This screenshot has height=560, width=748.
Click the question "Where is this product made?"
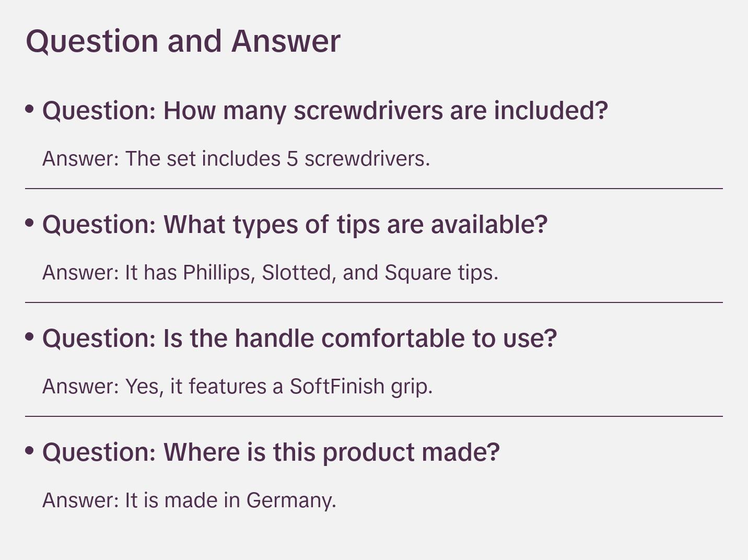click(x=271, y=452)
